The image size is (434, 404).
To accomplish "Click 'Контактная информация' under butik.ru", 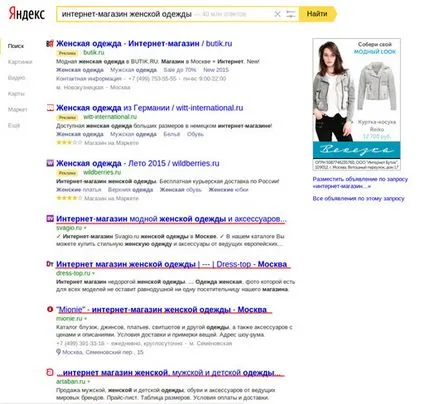I will pyautogui.click(x=89, y=79).
